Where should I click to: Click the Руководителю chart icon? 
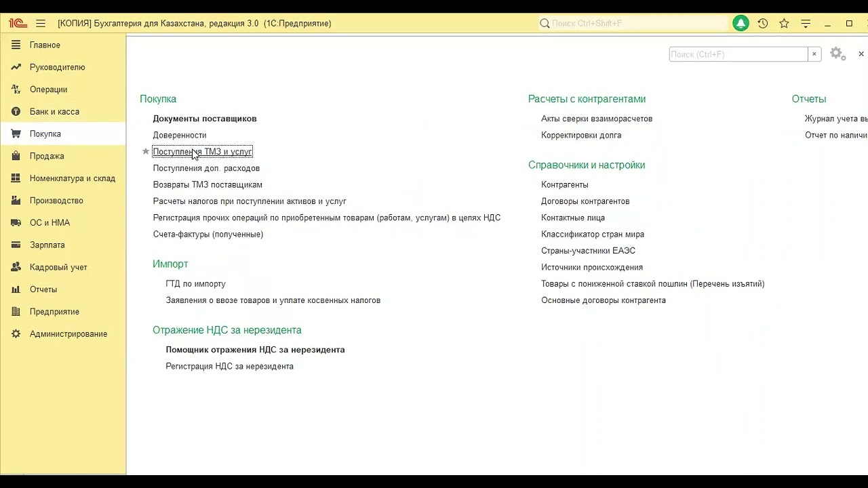point(16,67)
